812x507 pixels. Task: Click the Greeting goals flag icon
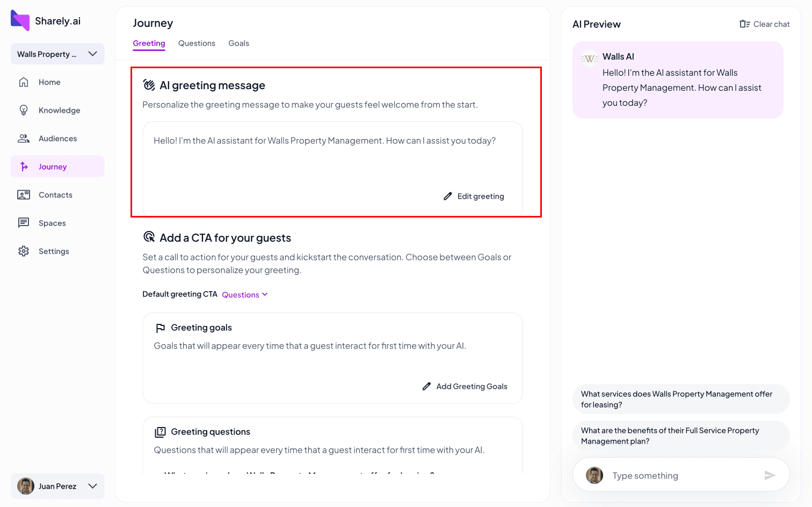[x=160, y=328]
